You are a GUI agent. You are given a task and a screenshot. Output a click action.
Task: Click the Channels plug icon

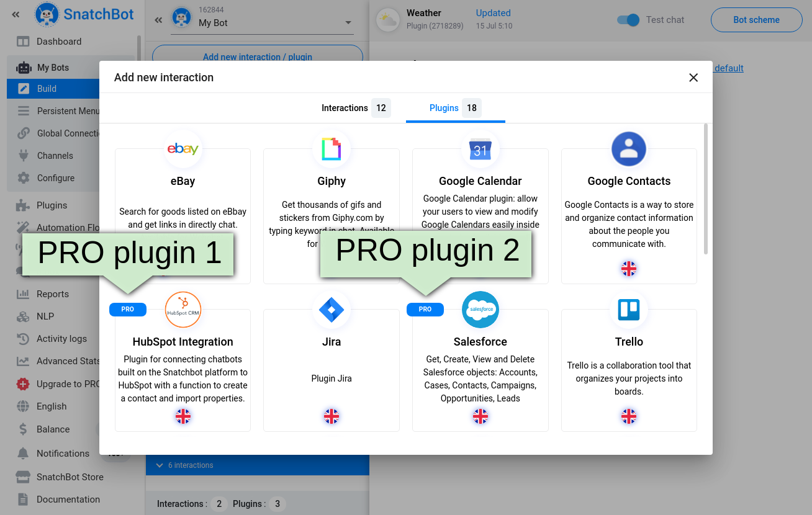(x=24, y=156)
